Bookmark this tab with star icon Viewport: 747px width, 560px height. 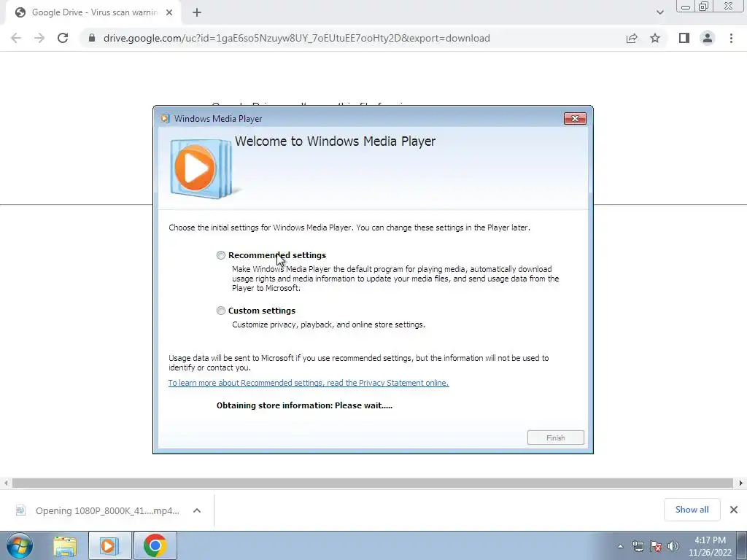(655, 38)
